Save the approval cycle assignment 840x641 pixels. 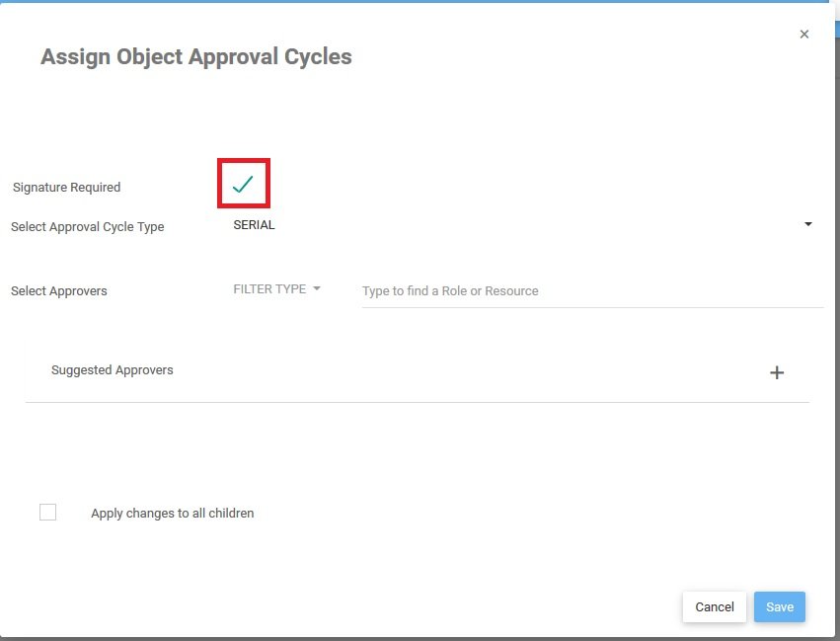[779, 606]
